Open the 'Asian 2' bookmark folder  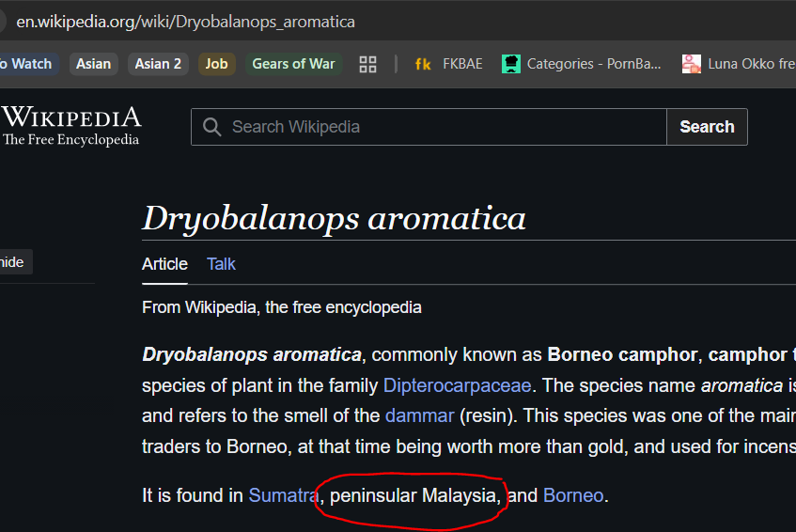pos(158,64)
